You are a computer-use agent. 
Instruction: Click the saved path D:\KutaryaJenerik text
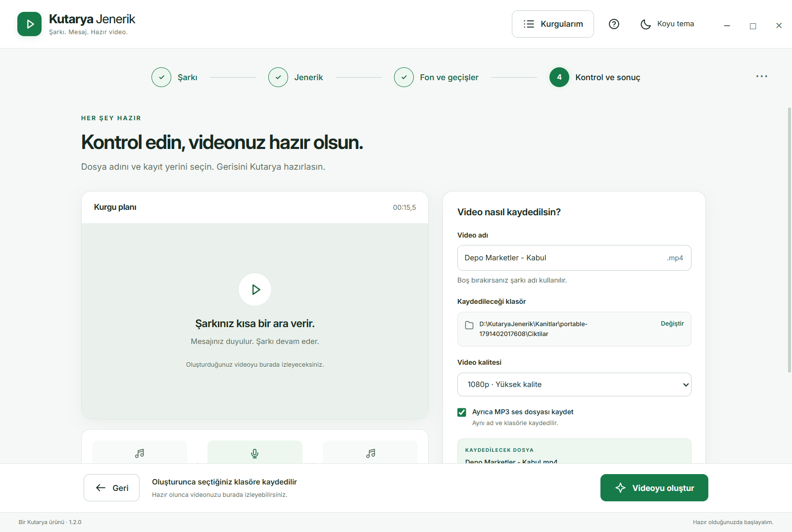[533, 329]
